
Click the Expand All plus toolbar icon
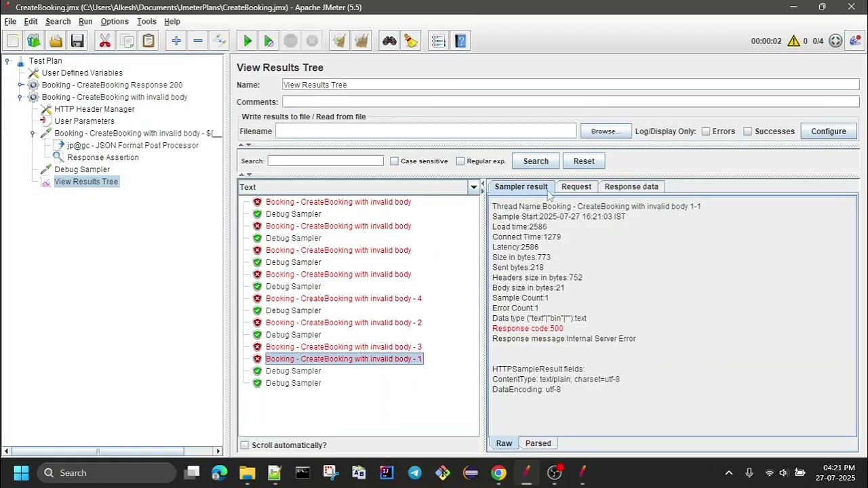click(176, 41)
